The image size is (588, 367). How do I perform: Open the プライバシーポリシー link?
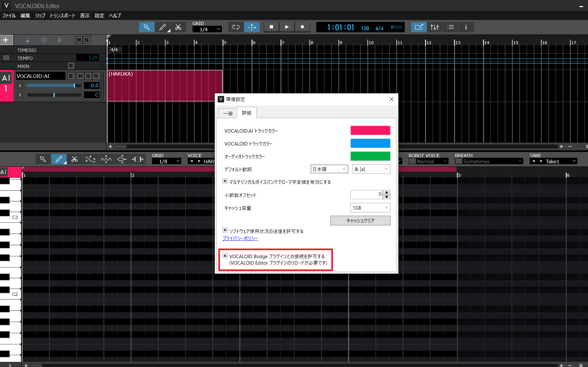(x=240, y=238)
